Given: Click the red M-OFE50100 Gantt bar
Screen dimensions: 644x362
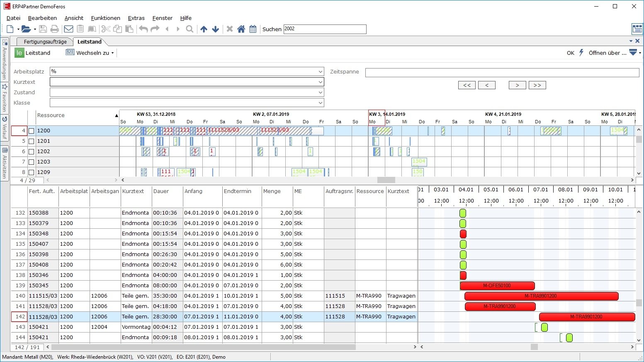Looking at the screenshot, I should pyautogui.click(x=496, y=286).
